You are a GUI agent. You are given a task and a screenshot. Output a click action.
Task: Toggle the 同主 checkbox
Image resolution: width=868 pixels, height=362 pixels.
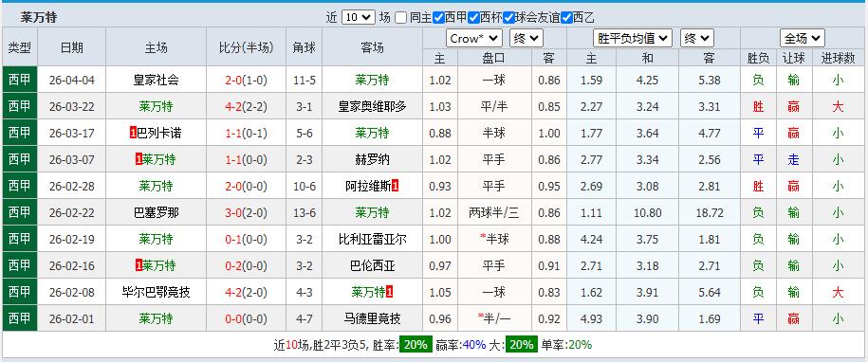401,17
